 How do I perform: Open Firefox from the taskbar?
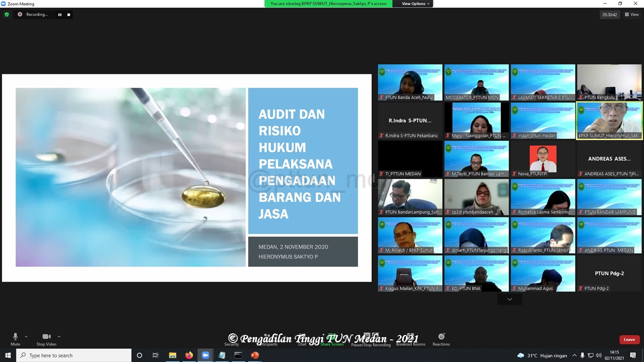click(189, 355)
